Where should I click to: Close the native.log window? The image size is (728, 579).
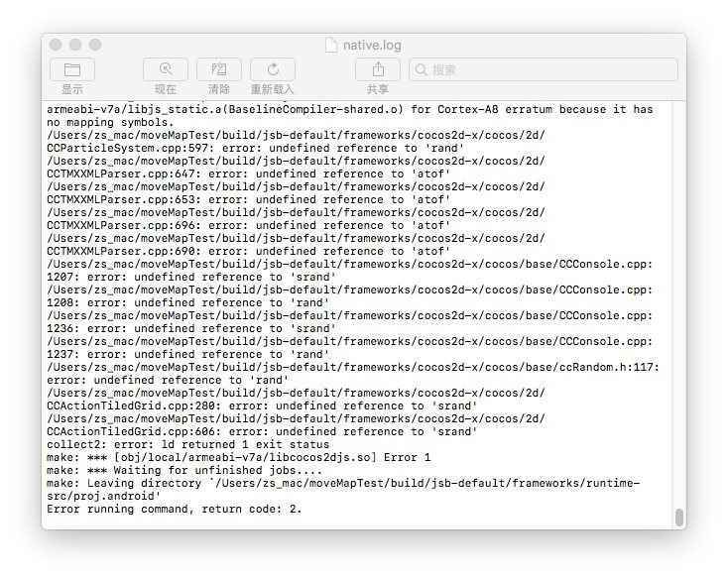(x=56, y=45)
